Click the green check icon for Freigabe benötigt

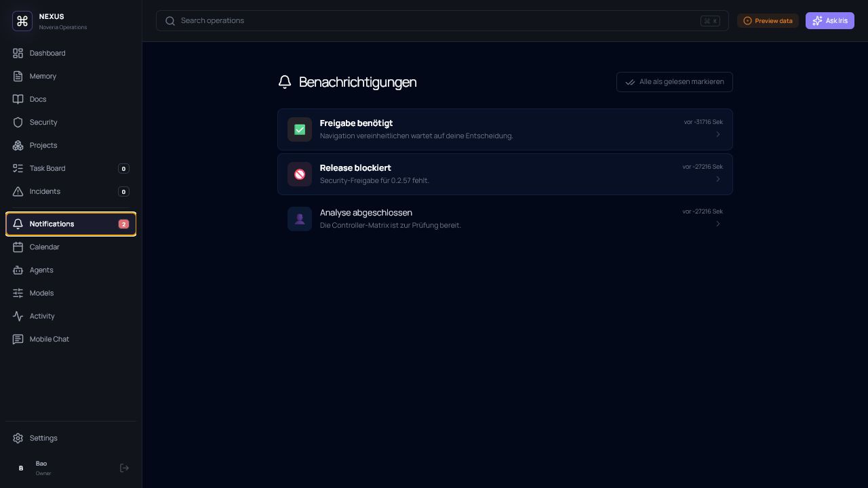300,129
